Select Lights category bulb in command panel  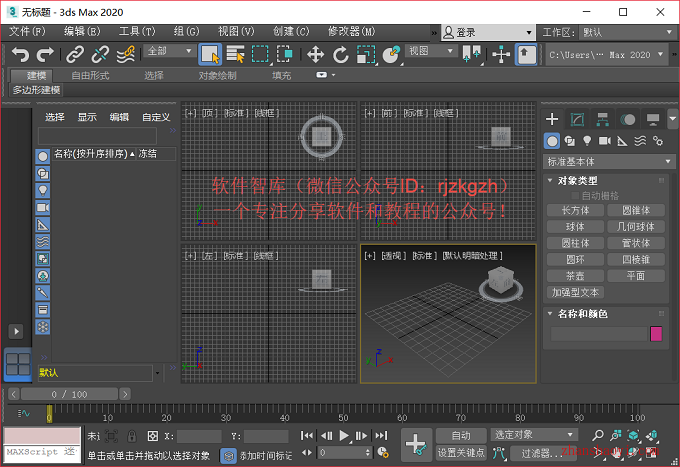coord(587,141)
